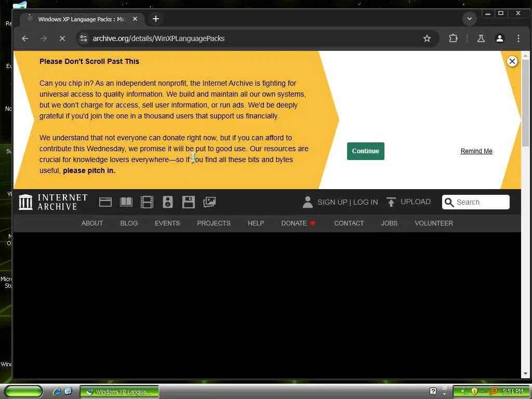
Task: Click the address bar URL
Action: pos(158,38)
